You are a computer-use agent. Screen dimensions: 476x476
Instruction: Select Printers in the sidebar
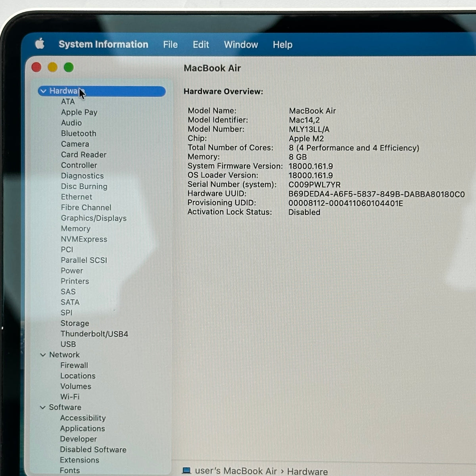(x=75, y=281)
